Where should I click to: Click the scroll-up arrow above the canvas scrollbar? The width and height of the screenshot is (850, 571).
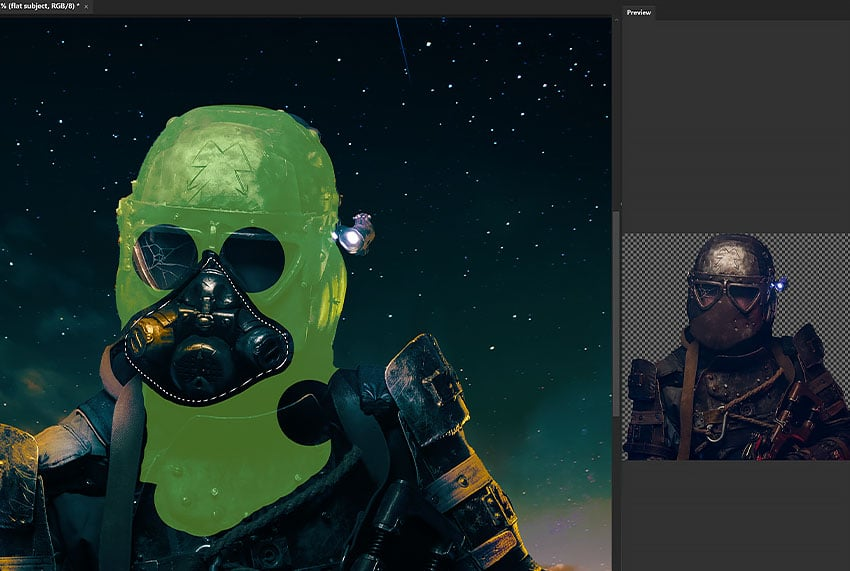pyautogui.click(x=616, y=20)
